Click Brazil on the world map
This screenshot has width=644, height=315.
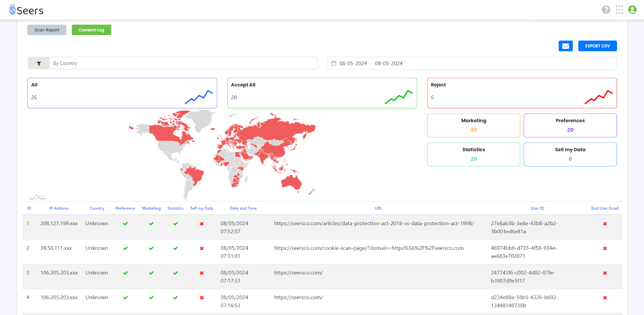pos(195,175)
